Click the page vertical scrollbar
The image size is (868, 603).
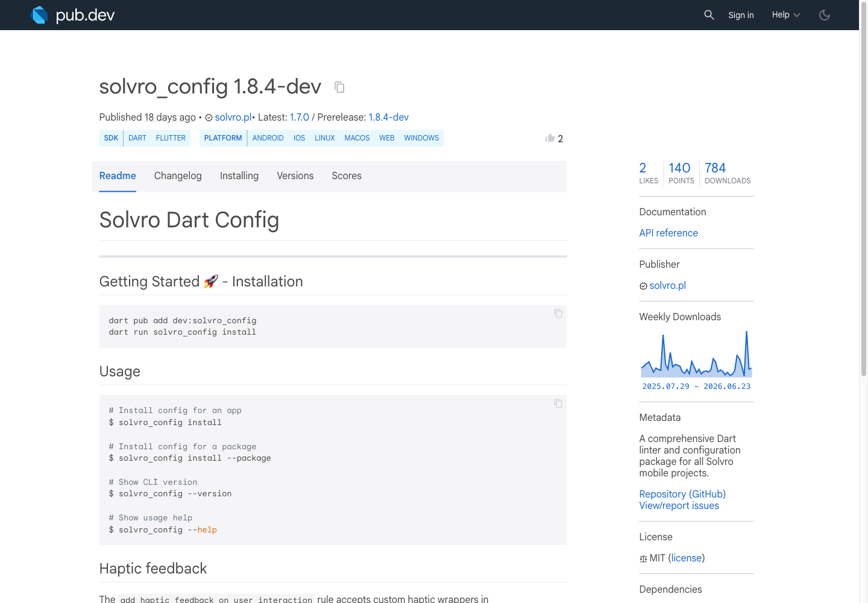click(864, 190)
